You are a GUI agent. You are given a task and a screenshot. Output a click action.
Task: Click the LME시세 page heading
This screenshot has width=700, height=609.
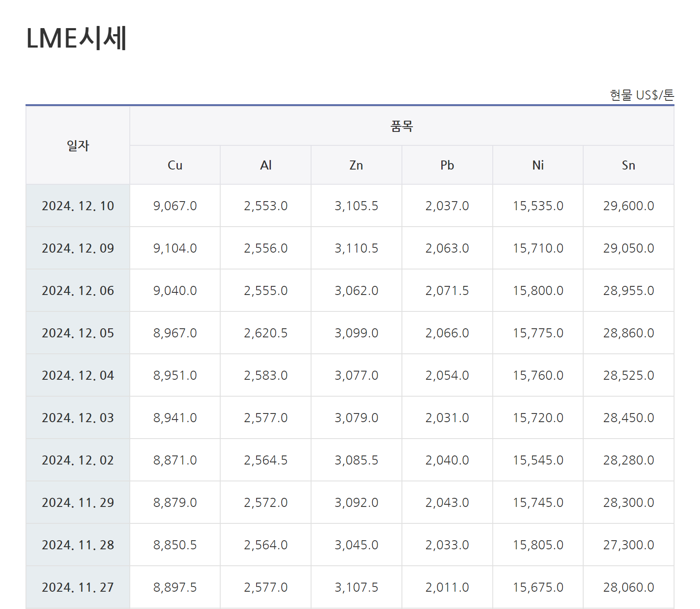pos(77,38)
